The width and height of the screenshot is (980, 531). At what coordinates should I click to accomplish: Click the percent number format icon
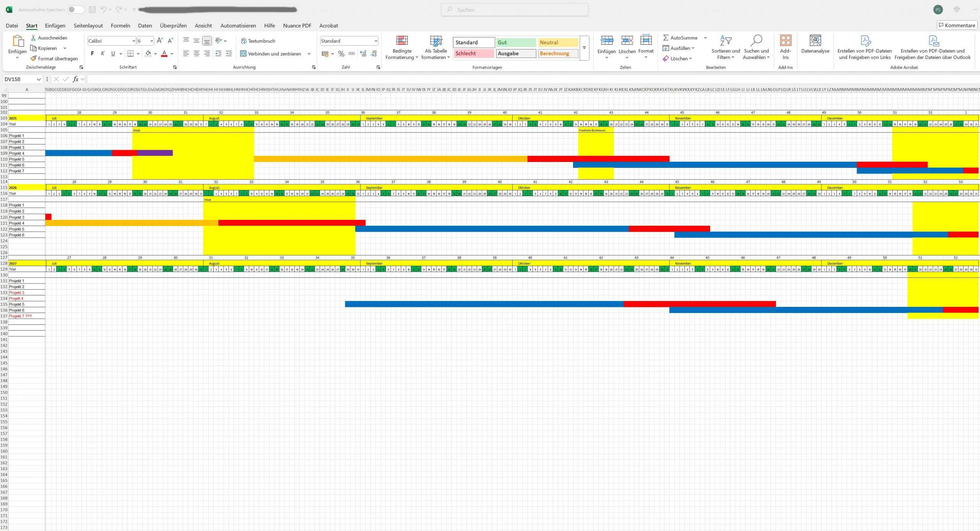click(x=341, y=54)
